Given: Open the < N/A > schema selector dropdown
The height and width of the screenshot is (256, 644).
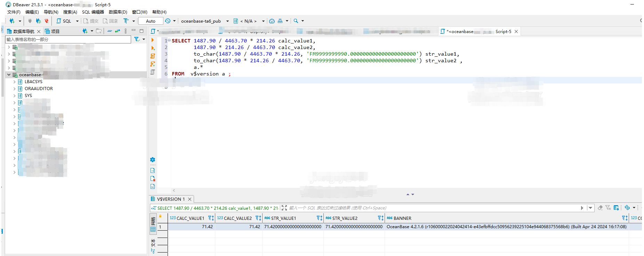Looking at the screenshot, I should pyautogui.click(x=249, y=21).
